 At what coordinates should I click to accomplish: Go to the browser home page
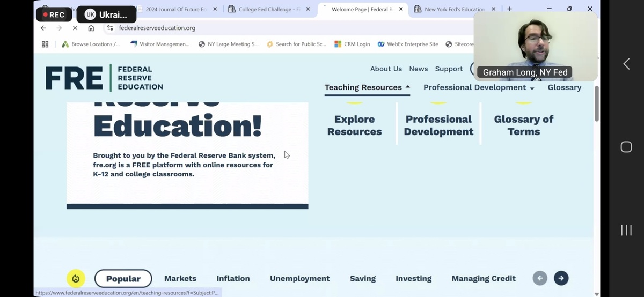coord(91,28)
